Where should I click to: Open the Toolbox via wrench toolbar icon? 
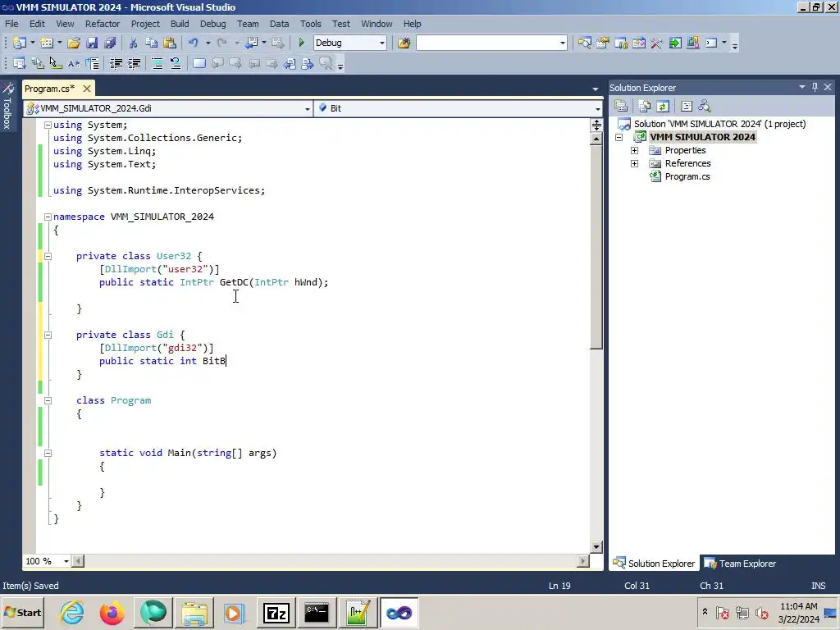point(657,43)
